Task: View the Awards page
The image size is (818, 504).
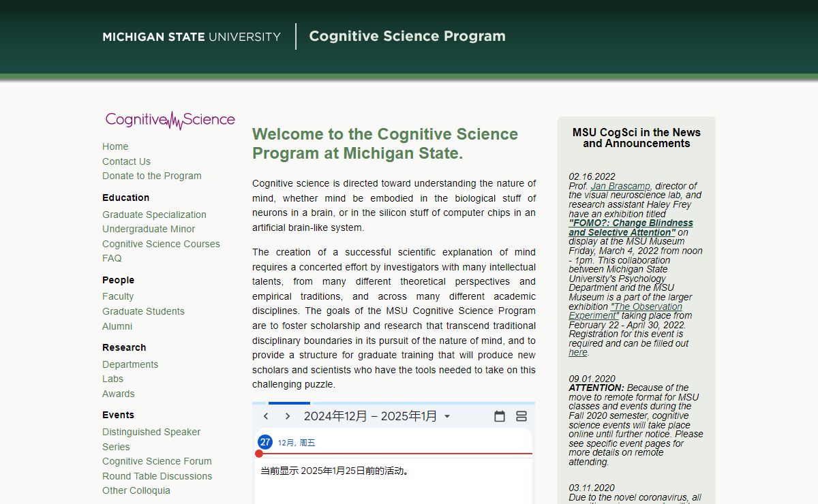Action: [x=119, y=394]
